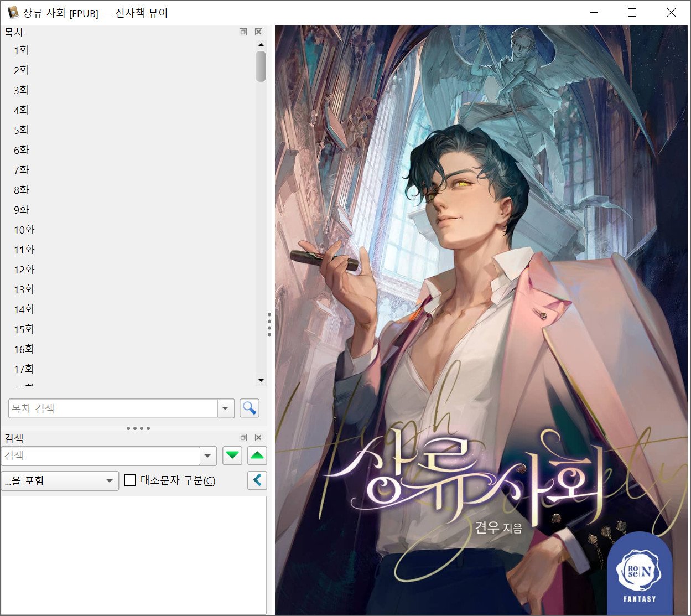Open chapter 16화 in the contents

24,349
